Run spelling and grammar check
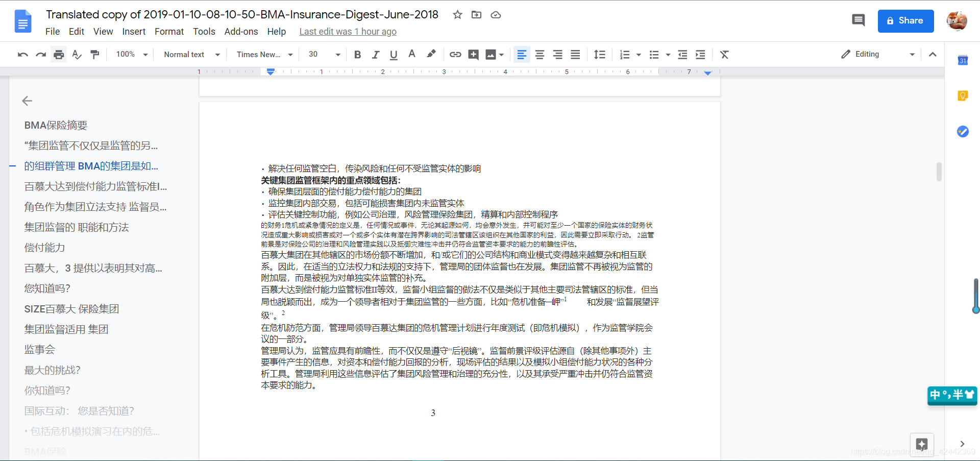Viewport: 980px width, 461px height. coord(77,55)
